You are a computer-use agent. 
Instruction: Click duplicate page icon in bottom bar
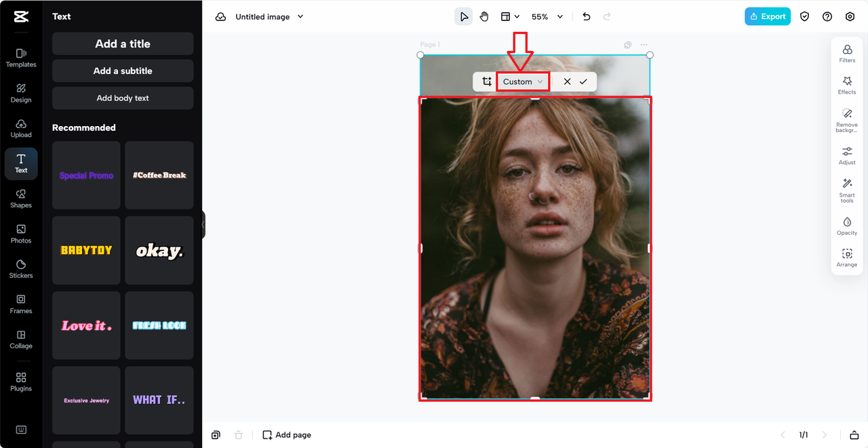tap(216, 435)
